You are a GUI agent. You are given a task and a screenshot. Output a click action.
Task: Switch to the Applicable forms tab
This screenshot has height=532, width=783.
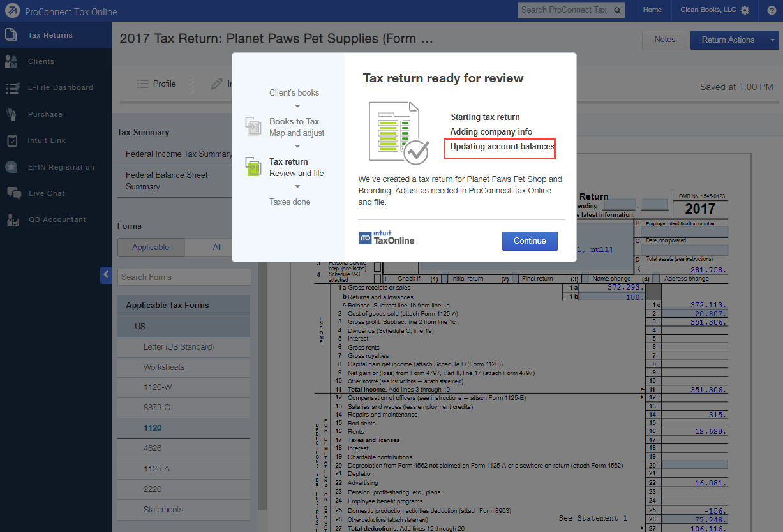pyautogui.click(x=151, y=248)
